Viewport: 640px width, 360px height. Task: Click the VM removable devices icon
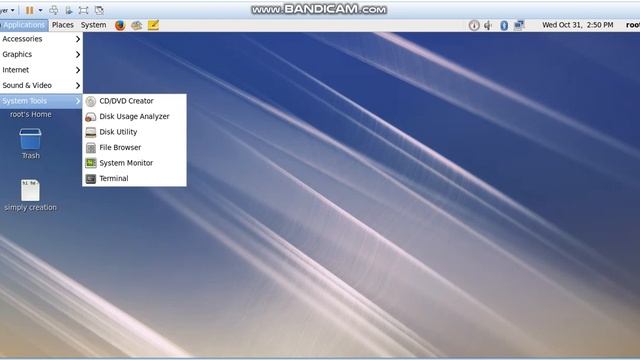click(68, 10)
